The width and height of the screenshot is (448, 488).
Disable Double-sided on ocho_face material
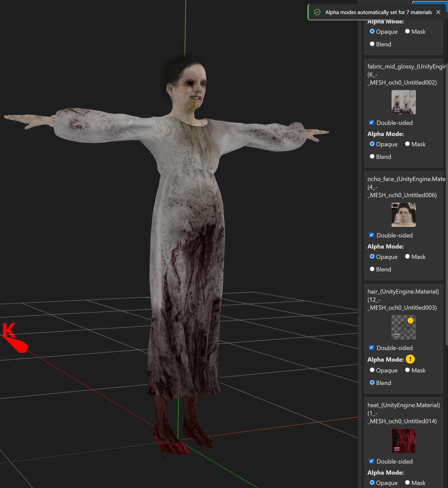point(371,235)
